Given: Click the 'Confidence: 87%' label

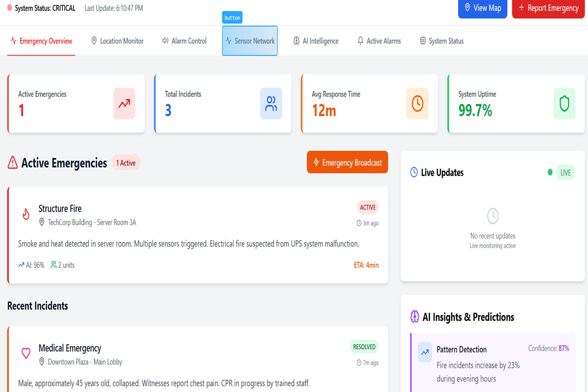Looking at the screenshot, I should (548, 348).
